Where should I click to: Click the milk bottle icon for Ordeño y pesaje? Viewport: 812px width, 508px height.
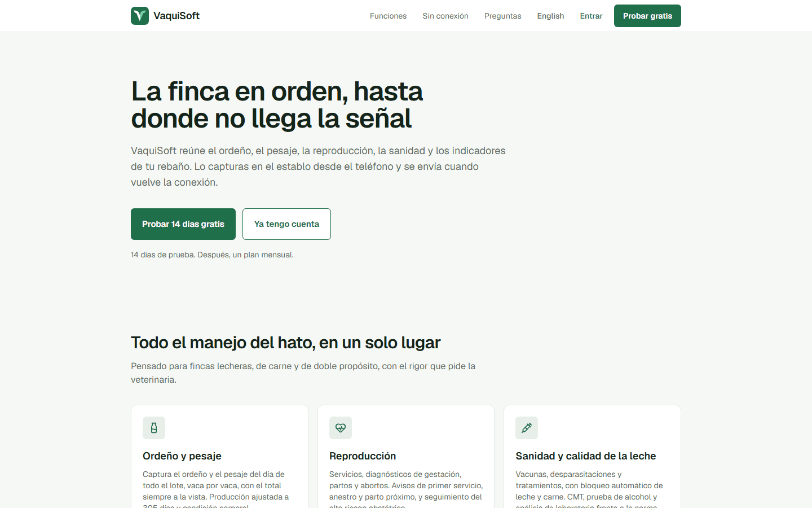coord(154,428)
